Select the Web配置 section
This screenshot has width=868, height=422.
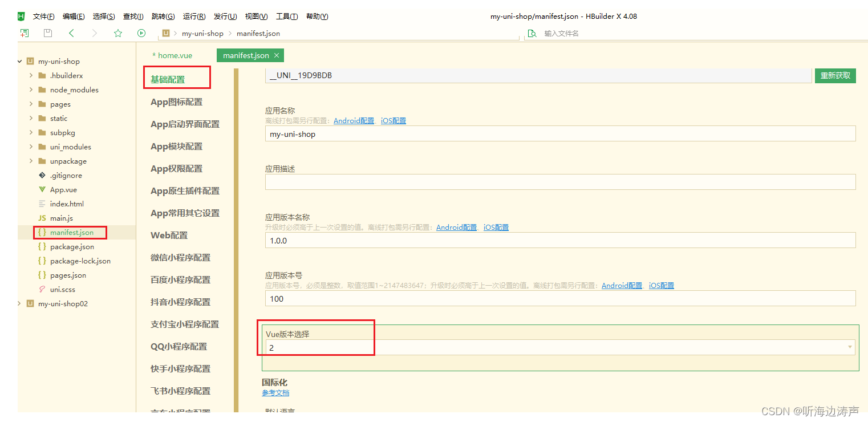tap(169, 236)
